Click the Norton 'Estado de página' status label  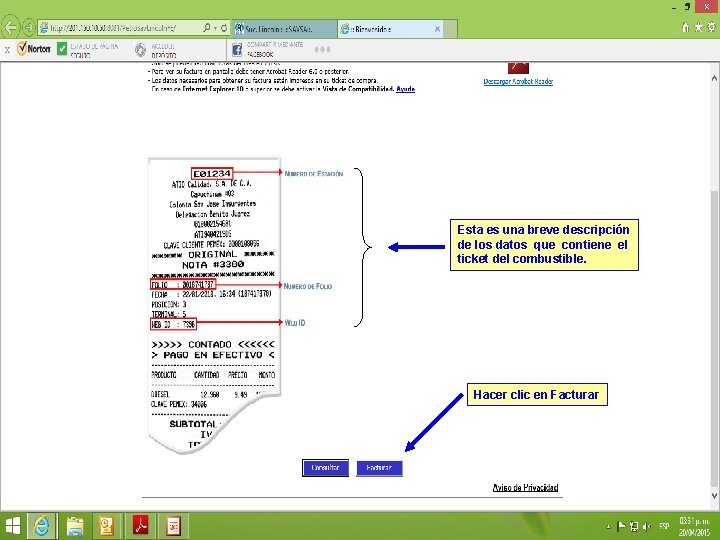pyautogui.click(x=94, y=50)
